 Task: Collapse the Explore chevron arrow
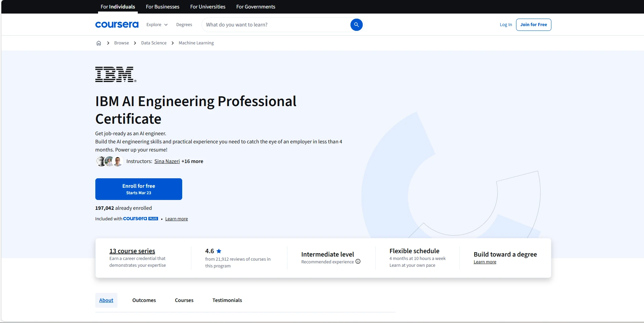click(x=166, y=24)
